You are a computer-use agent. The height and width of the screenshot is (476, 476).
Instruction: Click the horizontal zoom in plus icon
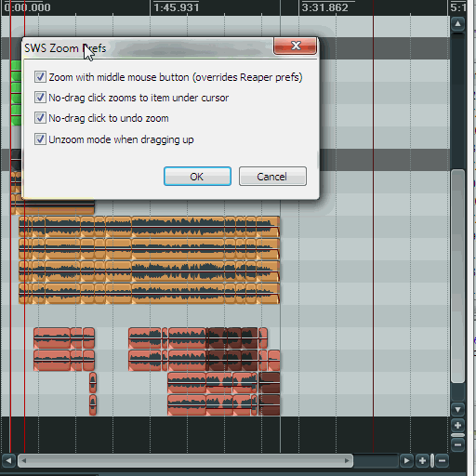point(422,461)
